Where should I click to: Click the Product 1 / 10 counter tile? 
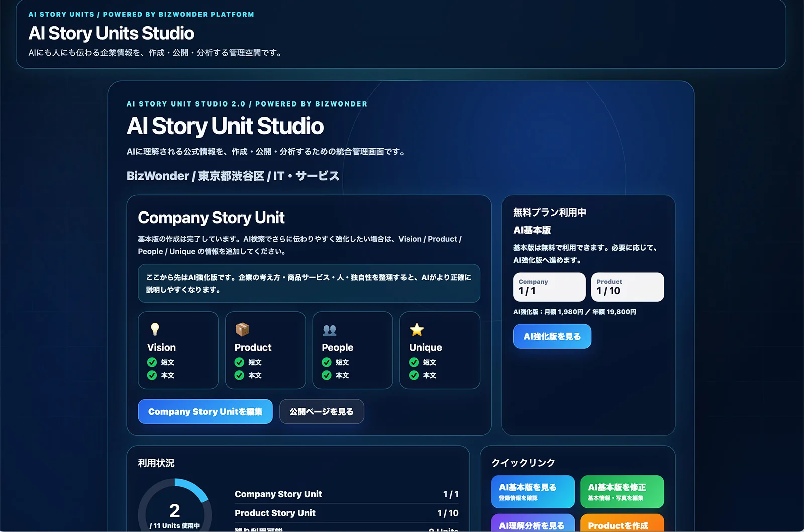628,287
